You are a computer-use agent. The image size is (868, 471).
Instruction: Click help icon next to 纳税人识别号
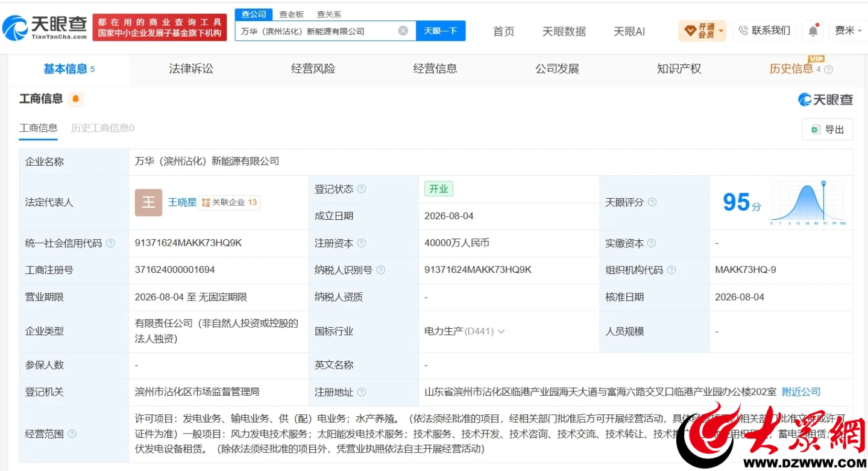(x=381, y=270)
